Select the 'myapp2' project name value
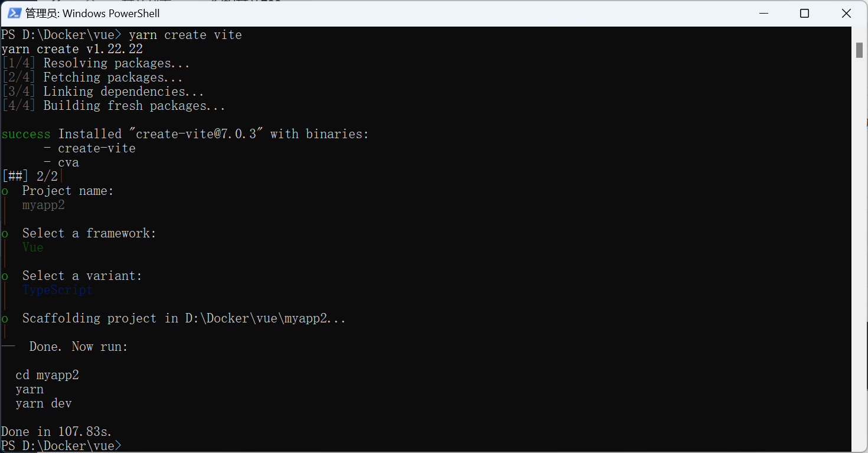The height and width of the screenshot is (453, 868). [44, 205]
